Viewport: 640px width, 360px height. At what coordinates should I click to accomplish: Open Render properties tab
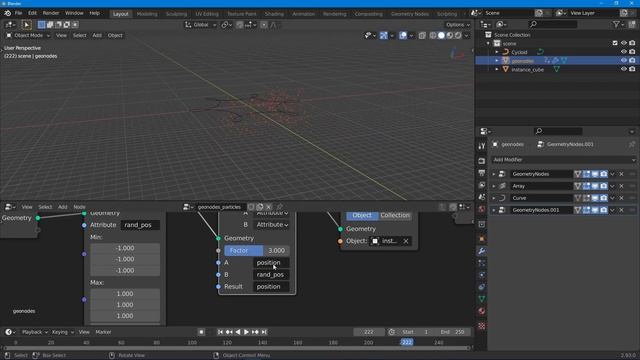point(482,161)
